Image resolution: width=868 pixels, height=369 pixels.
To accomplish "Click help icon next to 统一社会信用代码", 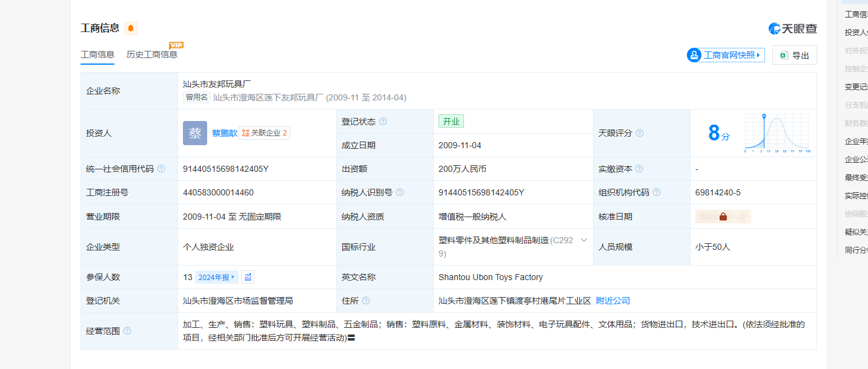I will (161, 169).
